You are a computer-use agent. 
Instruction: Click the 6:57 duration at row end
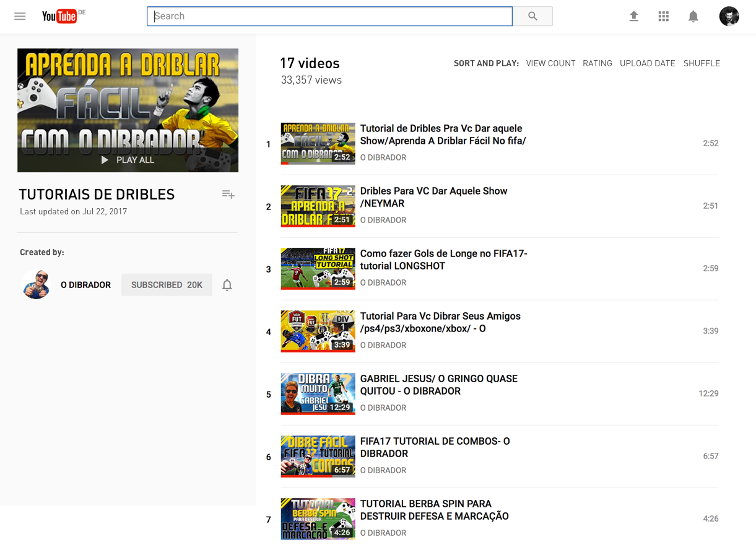tap(711, 456)
